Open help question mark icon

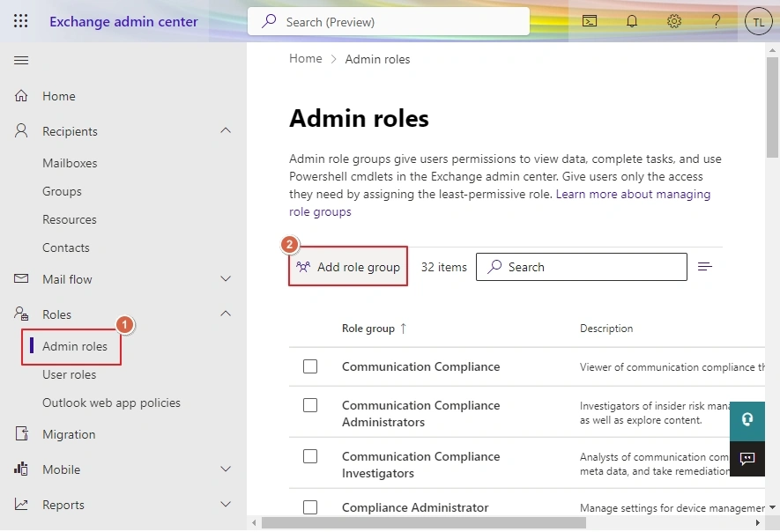pyautogui.click(x=716, y=21)
